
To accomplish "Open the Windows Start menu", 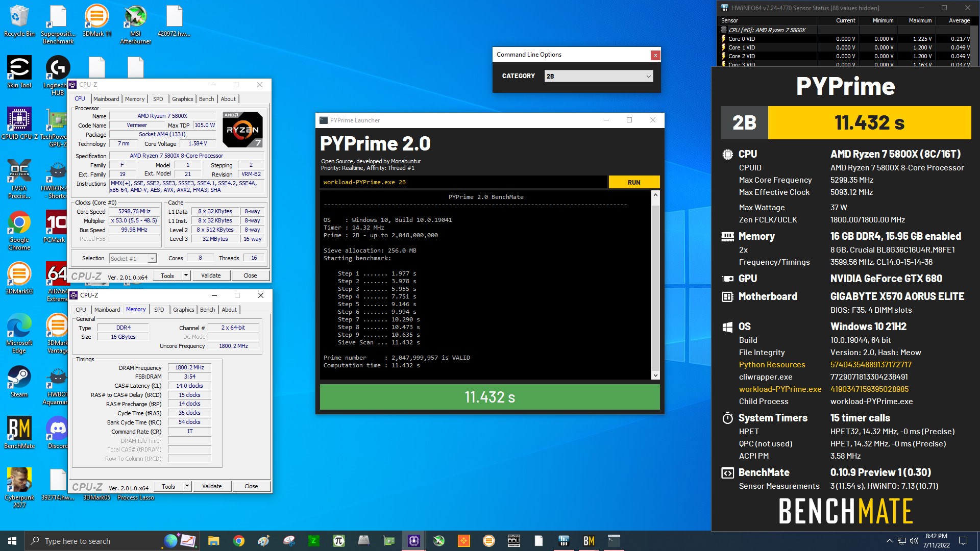I will (12, 541).
